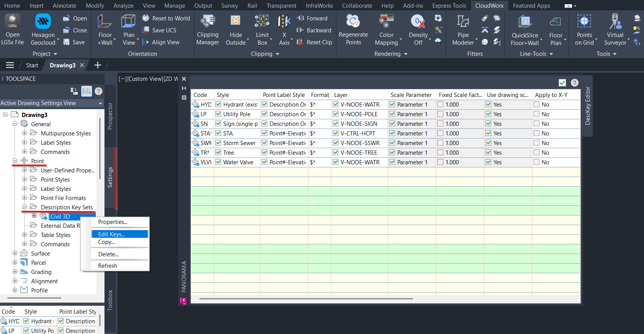Click the Format cell in the STA row
This screenshot has width=644, height=334.
coord(319,133)
